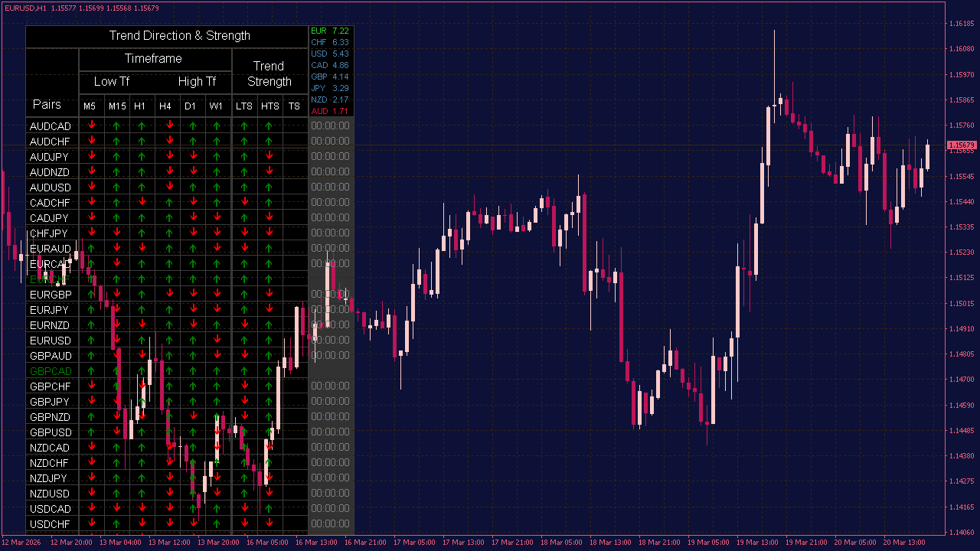Select the LTS column header
Image resolution: width=980 pixels, height=551 pixels.
point(244,106)
